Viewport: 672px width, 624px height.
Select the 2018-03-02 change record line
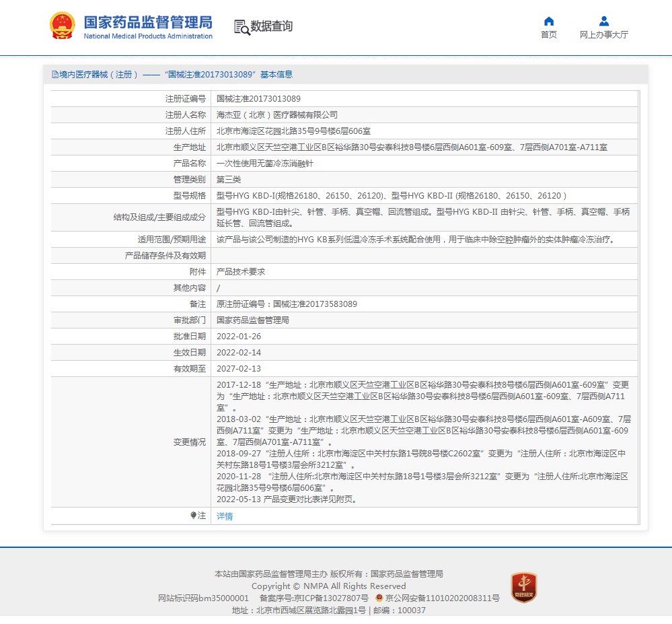(x=424, y=431)
